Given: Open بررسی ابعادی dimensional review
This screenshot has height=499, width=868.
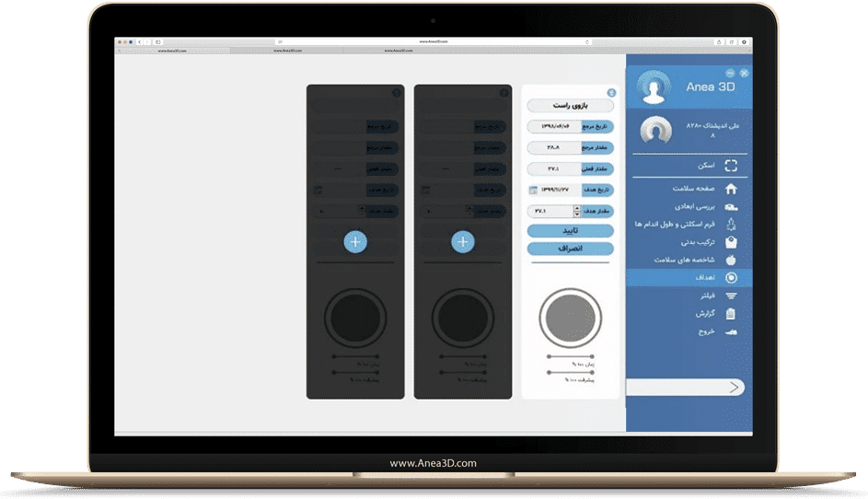Looking at the screenshot, I should coord(689,206).
